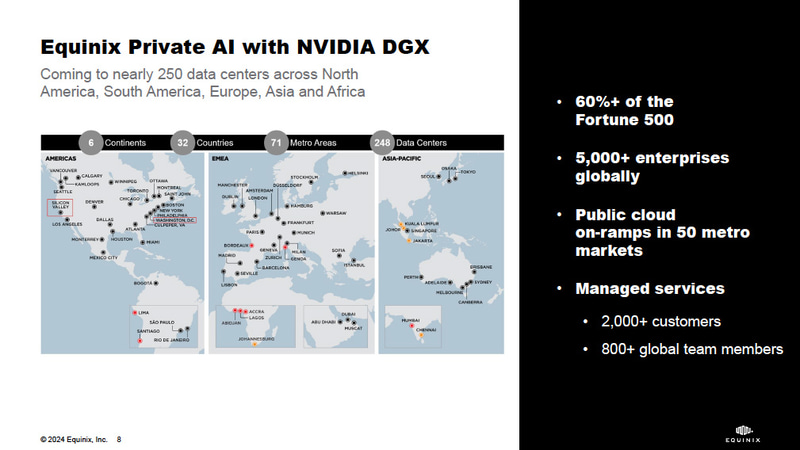The image size is (800, 450).
Task: Click the 'Lima' city label
Action: point(144,313)
